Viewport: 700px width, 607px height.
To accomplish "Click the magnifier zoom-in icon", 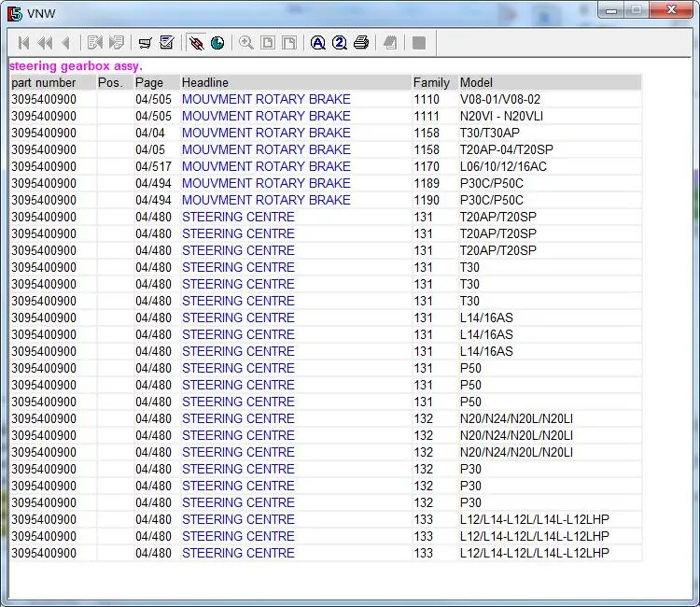I will [246, 43].
